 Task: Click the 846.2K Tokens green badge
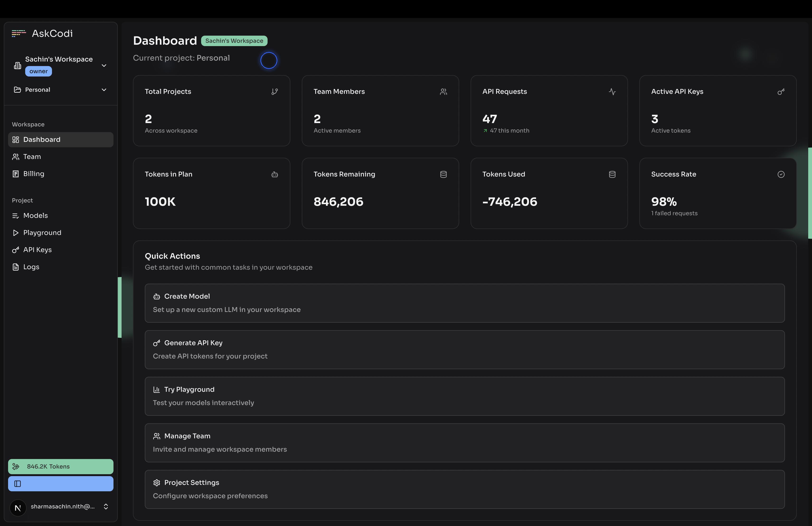tap(61, 467)
